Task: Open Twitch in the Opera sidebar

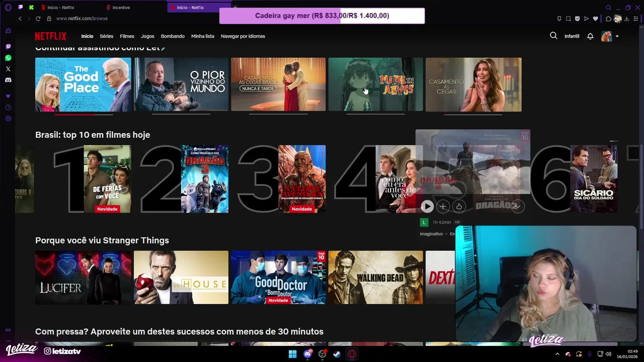Action: pos(8,47)
